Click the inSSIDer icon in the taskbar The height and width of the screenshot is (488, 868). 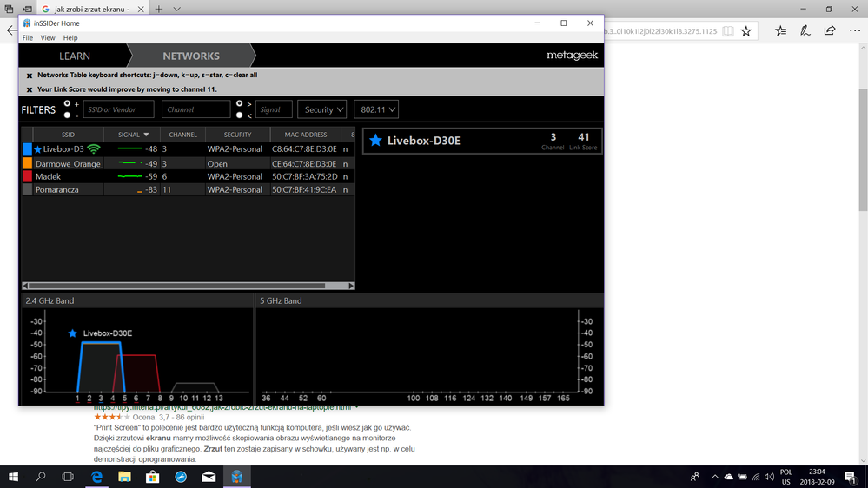coord(236,477)
